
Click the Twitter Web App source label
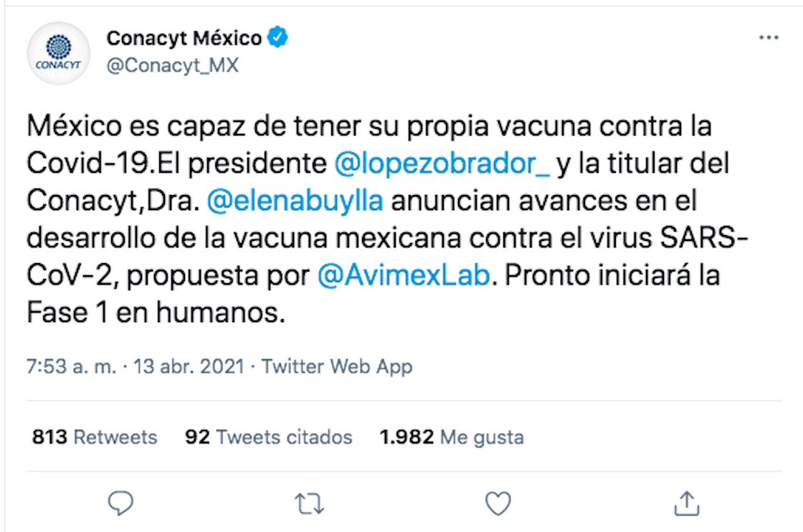[336, 367]
